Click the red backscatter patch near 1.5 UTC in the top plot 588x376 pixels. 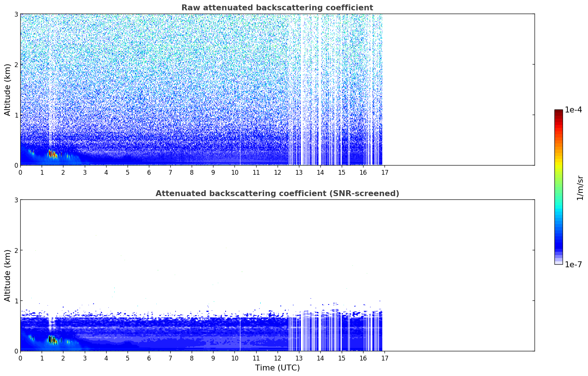(x=52, y=154)
